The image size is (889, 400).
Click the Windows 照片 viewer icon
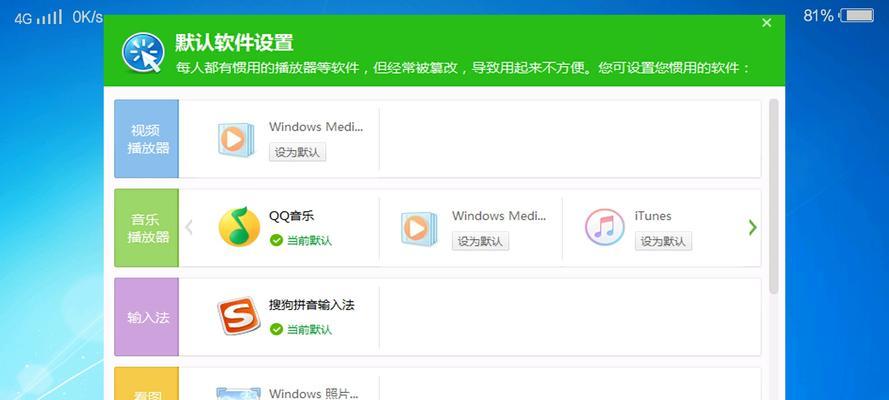[238, 393]
